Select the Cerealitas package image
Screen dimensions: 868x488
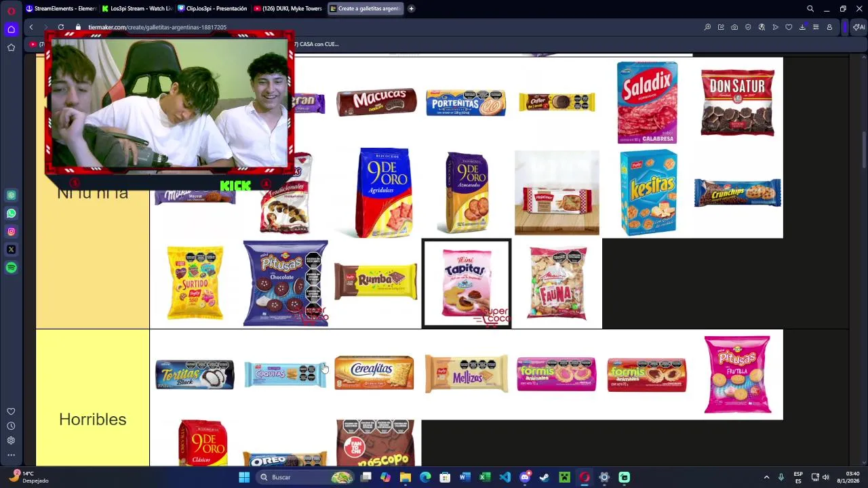[x=374, y=373]
